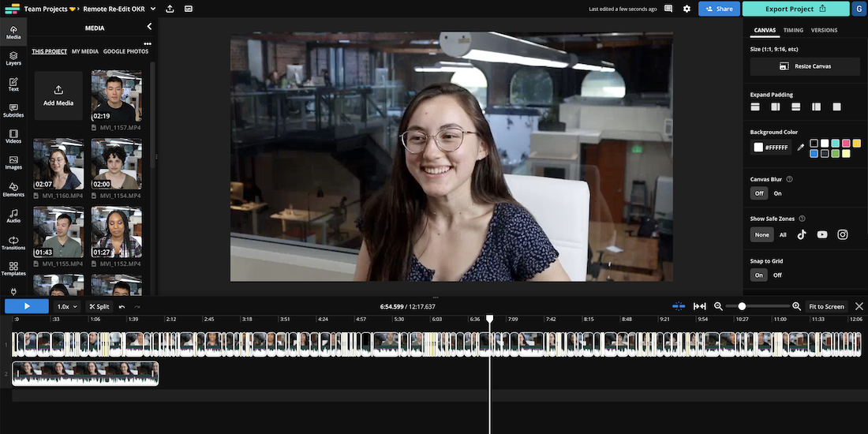The image size is (868, 434).
Task: Select All under Show Safe Zones
Action: pyautogui.click(x=783, y=234)
